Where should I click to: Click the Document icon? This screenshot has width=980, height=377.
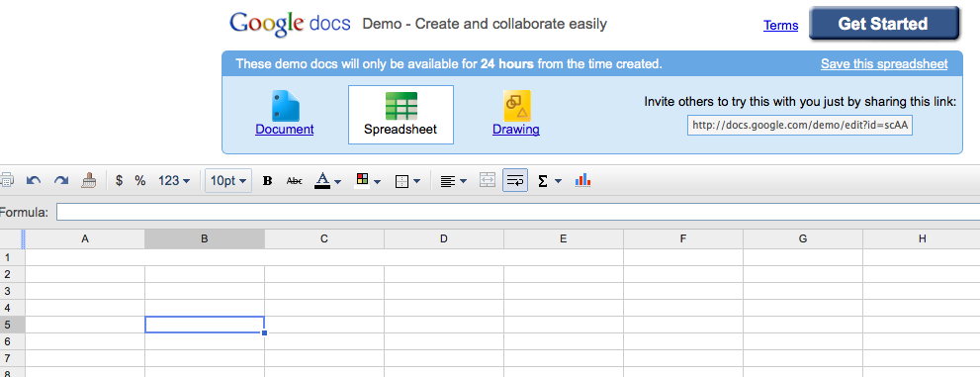click(285, 106)
